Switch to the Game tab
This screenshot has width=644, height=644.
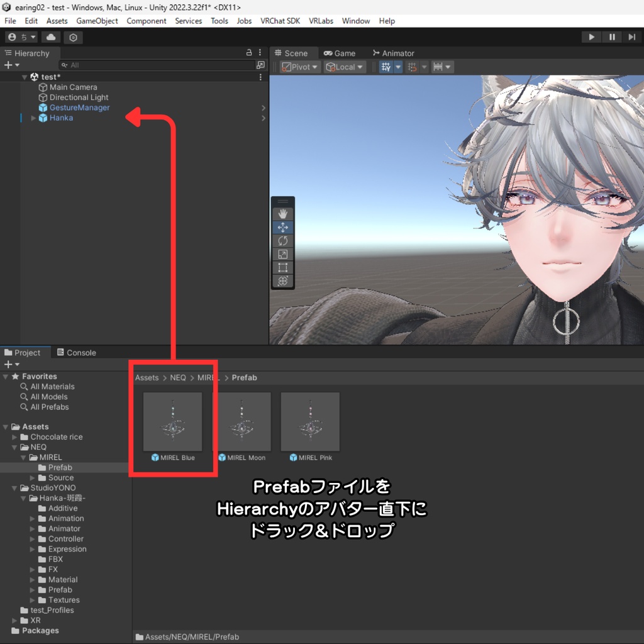pos(340,53)
